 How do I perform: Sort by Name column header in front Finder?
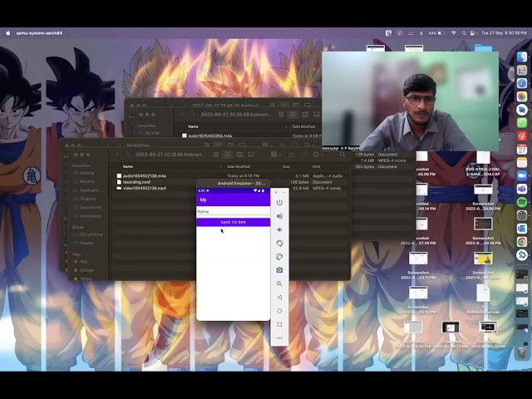(x=128, y=166)
